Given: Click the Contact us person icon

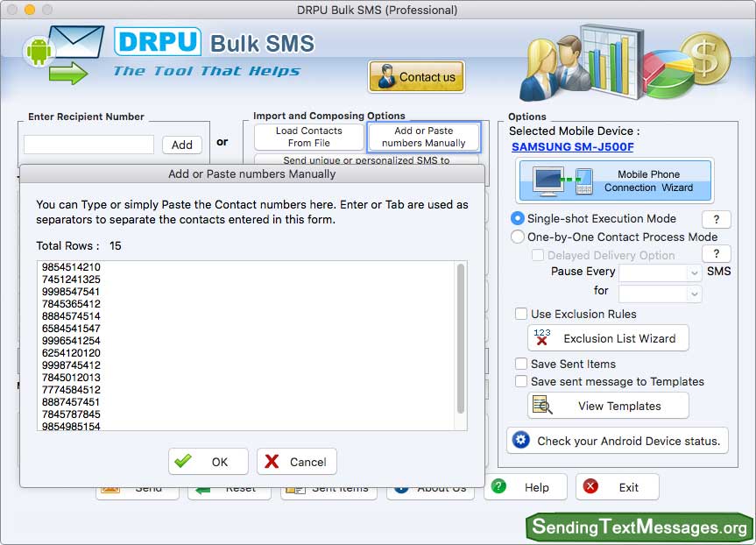Looking at the screenshot, I should [x=386, y=76].
